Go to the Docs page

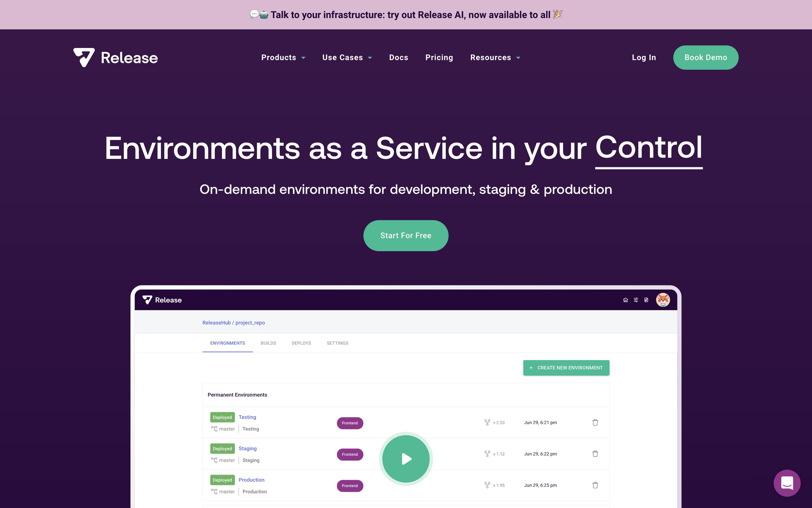pos(399,58)
